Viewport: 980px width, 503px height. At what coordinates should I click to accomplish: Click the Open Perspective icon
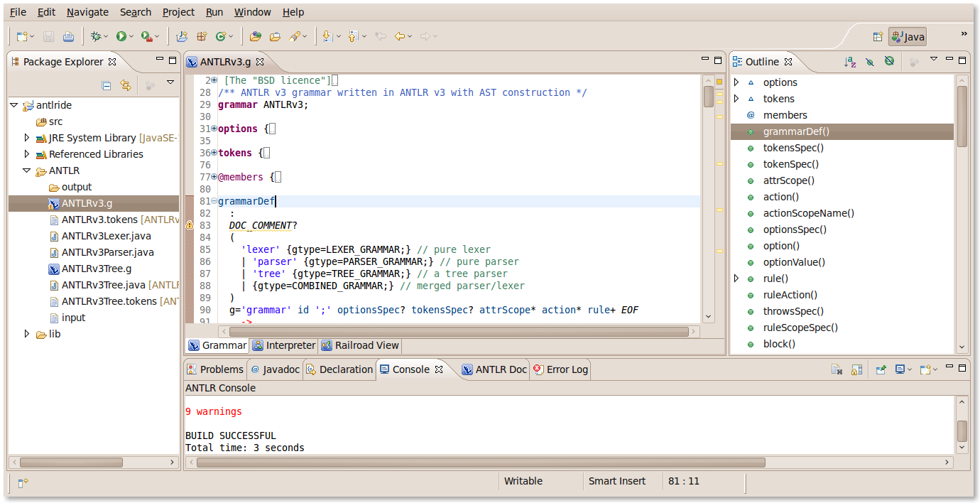[x=878, y=36]
